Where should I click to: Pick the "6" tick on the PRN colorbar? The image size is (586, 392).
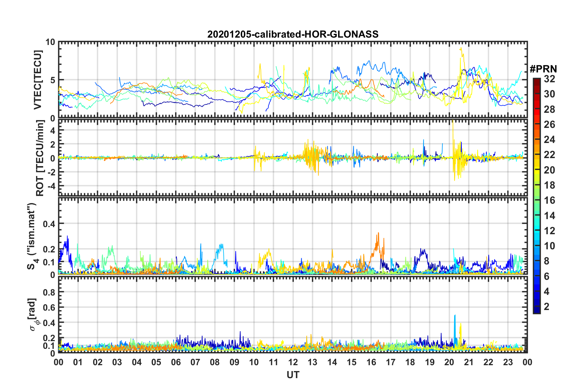pos(547,276)
